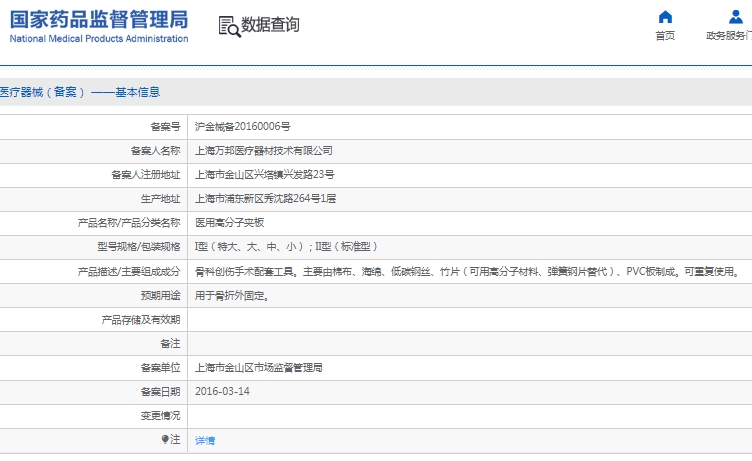Click the 备案号 label
Viewport: 752px width, 461px height.
click(165, 127)
